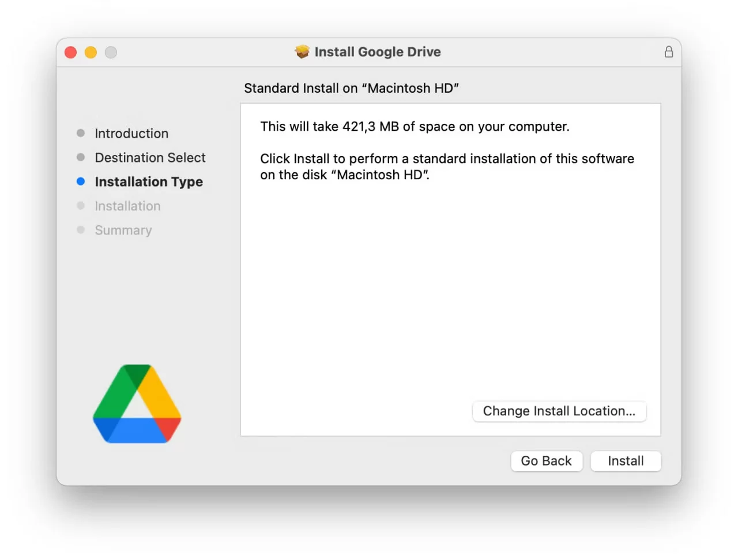The image size is (738, 560).
Task: Click the "Install Google Drive" window title
Action: [377, 52]
